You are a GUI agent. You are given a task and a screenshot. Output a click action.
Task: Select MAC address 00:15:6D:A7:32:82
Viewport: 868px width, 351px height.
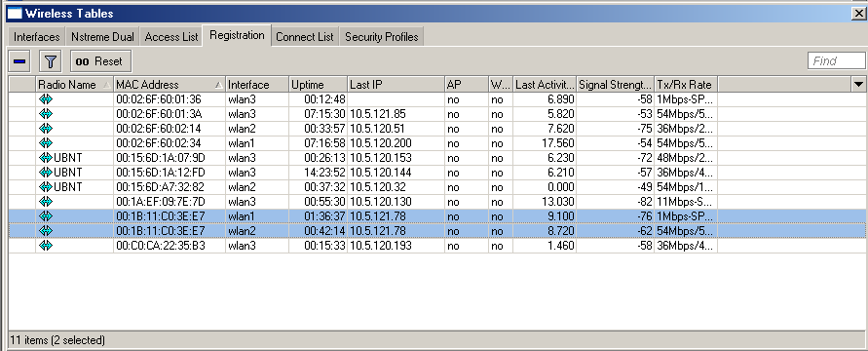pyautogui.click(x=160, y=186)
